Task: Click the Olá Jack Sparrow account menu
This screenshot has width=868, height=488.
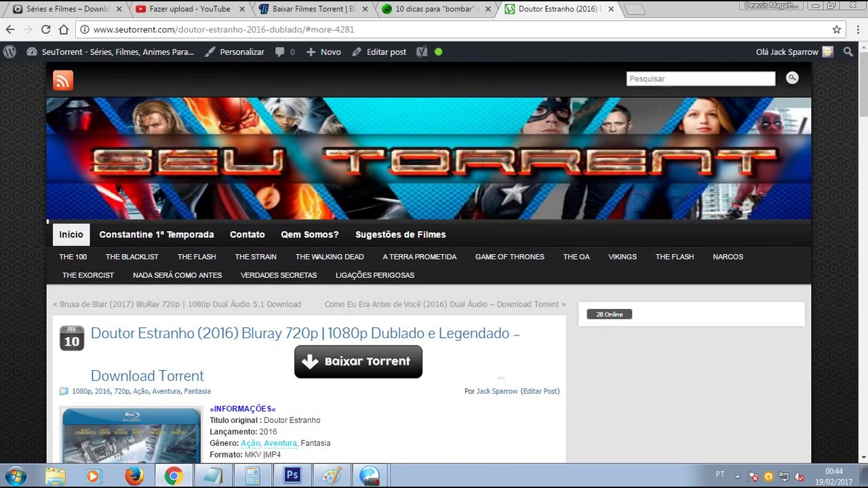Action: (x=794, y=52)
